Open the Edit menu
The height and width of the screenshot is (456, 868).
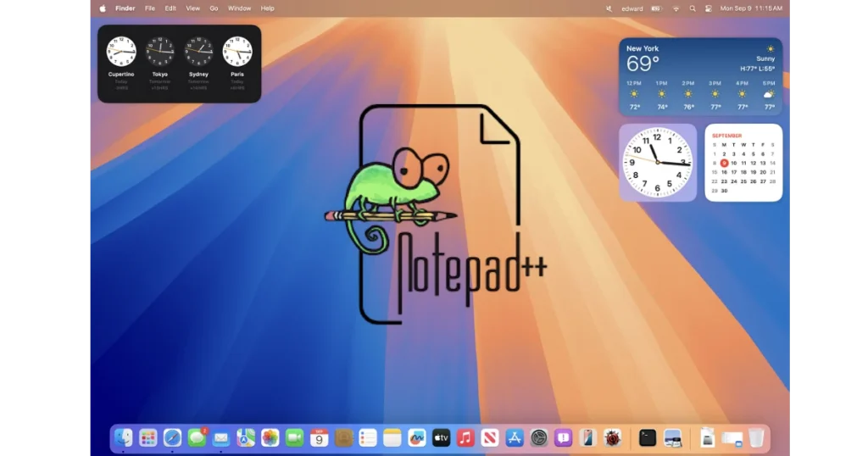(x=170, y=8)
